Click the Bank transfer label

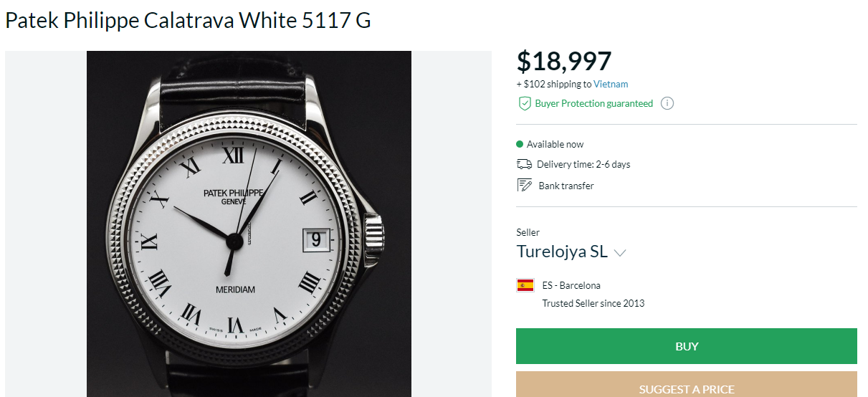566,186
